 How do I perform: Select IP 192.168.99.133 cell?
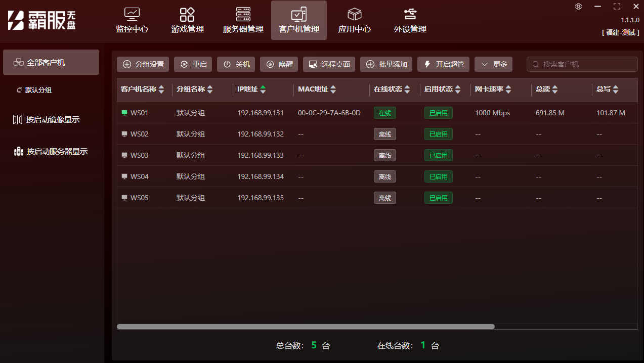[261, 155]
